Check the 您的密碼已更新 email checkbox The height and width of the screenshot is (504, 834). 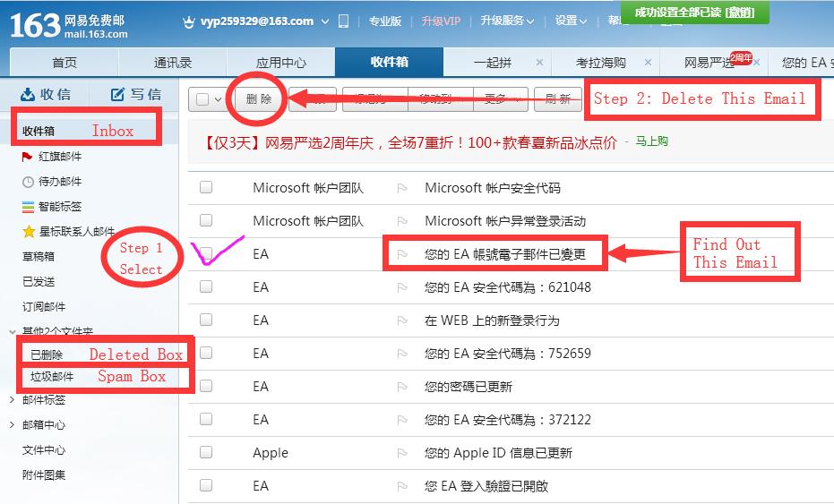pyautogui.click(x=206, y=386)
